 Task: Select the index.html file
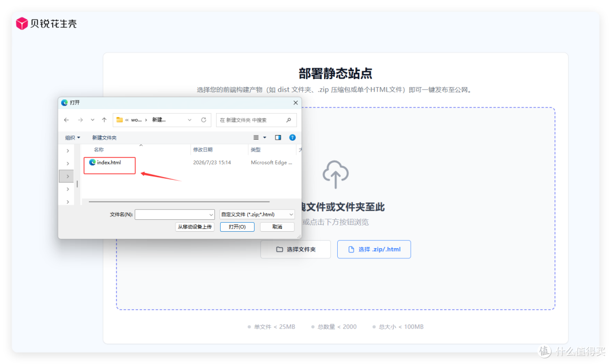tap(105, 162)
